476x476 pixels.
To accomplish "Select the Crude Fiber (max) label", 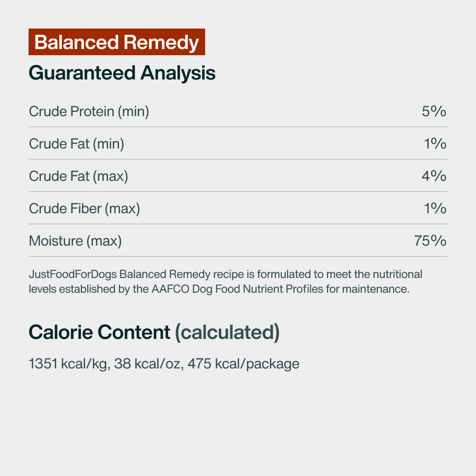I will pos(84,208).
